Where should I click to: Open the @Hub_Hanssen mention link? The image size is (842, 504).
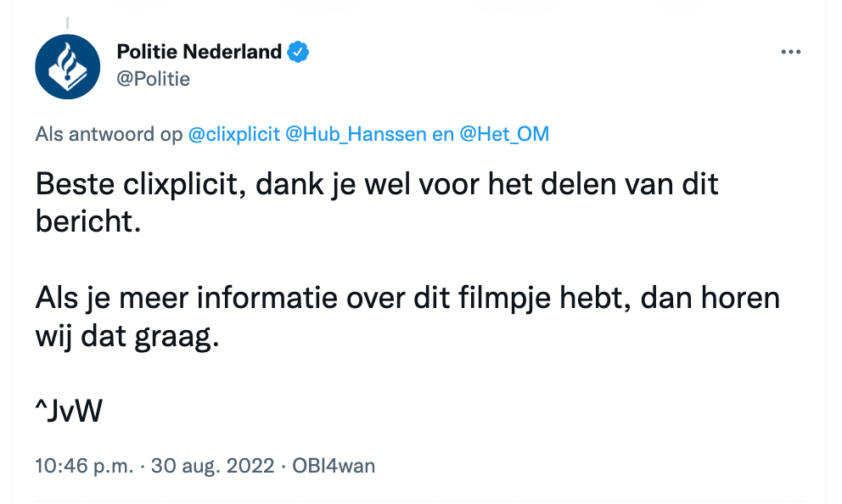356,134
